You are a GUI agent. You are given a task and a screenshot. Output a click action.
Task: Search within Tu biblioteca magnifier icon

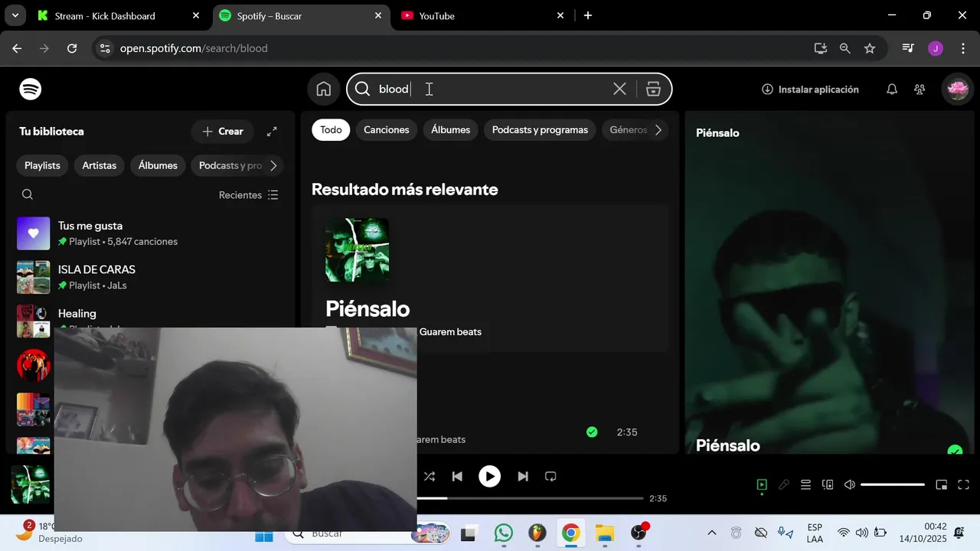[x=28, y=194]
